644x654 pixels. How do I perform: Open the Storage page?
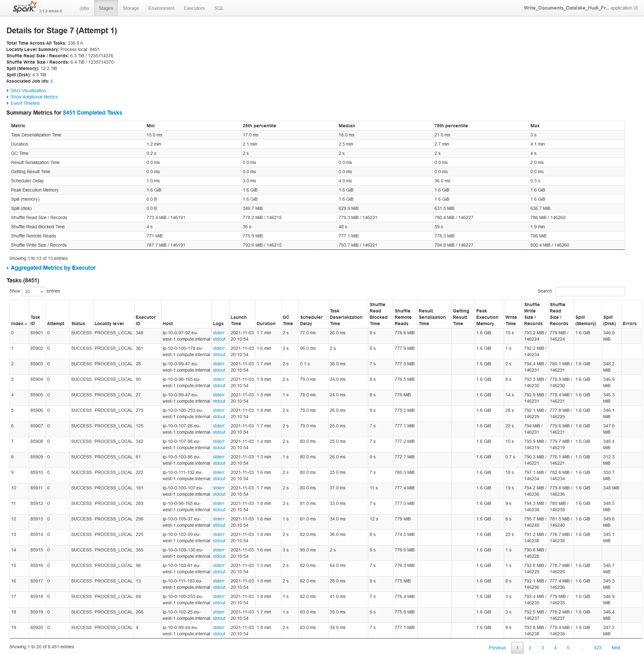coord(131,8)
